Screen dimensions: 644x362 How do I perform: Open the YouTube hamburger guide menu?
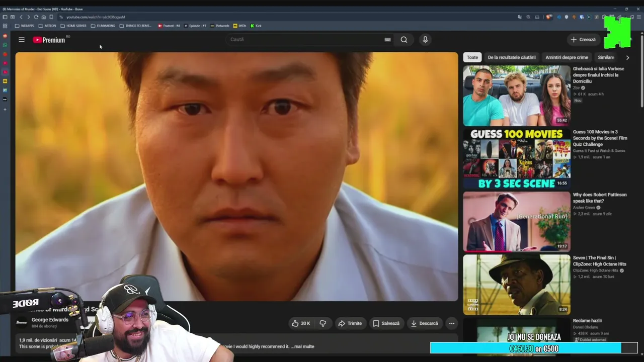point(22,40)
